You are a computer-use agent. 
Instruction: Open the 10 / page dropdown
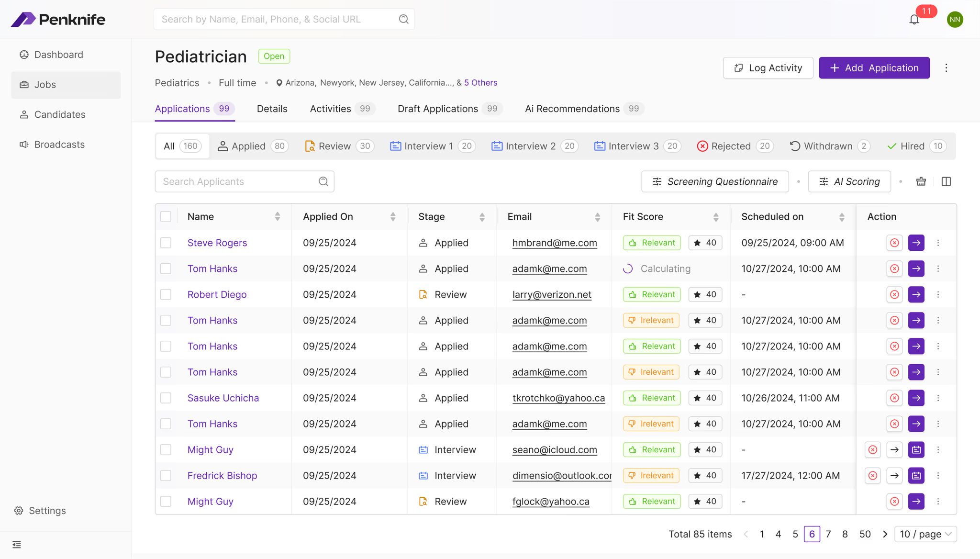click(925, 534)
